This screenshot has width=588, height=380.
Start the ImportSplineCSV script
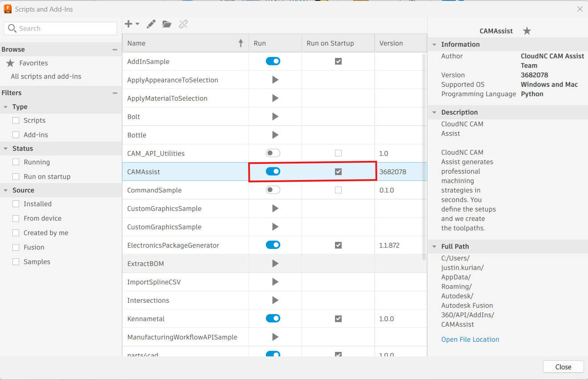point(275,282)
